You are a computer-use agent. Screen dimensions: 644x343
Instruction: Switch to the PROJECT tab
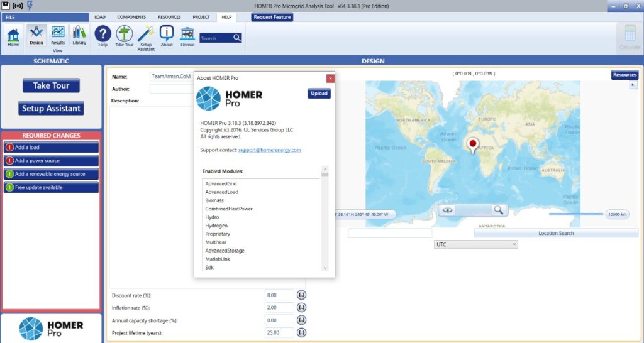pyautogui.click(x=201, y=17)
